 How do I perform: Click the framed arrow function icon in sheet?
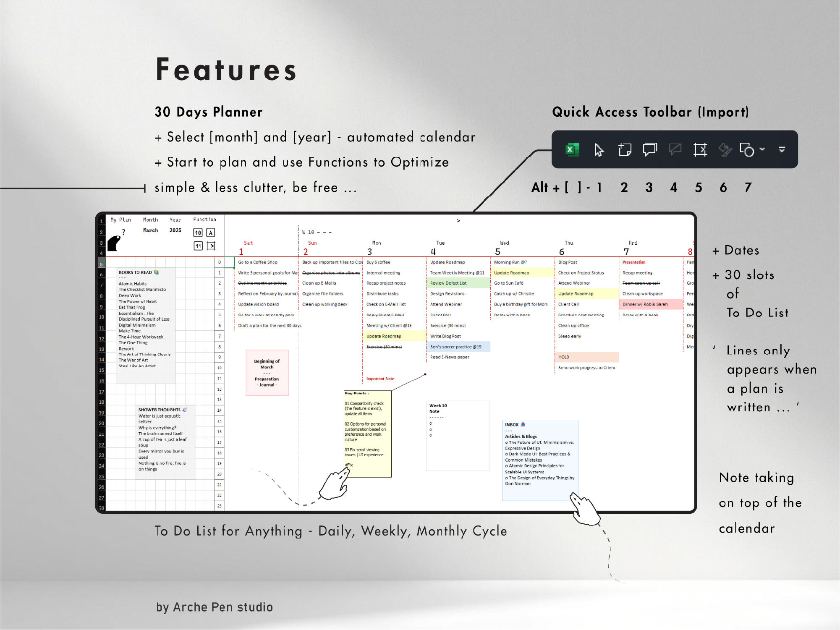pyautogui.click(x=211, y=246)
